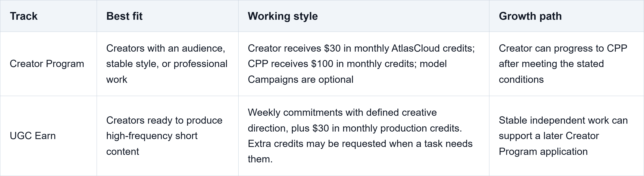Click the sentence about Extra credits

pos(360,151)
